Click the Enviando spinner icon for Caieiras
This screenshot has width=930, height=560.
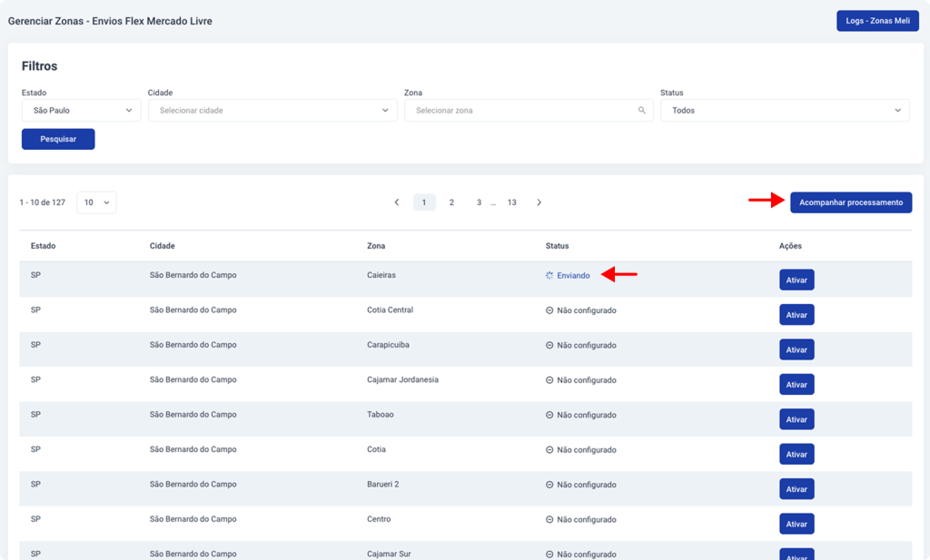point(549,276)
